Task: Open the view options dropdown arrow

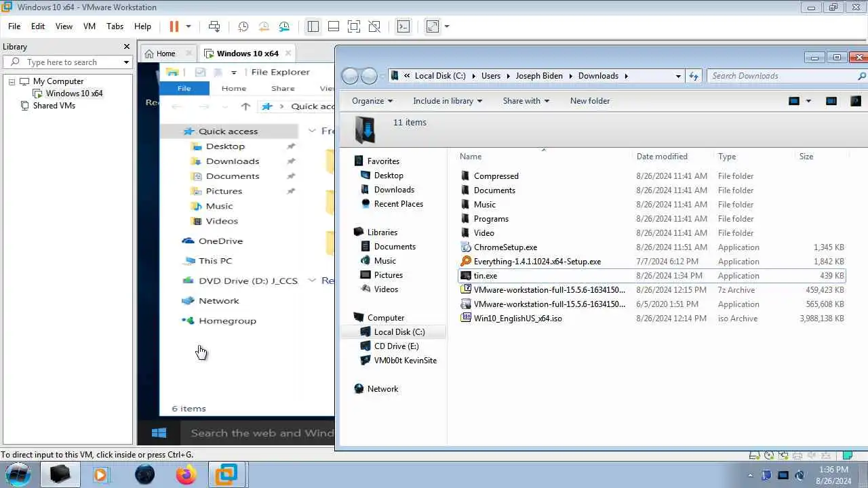Action: point(808,101)
